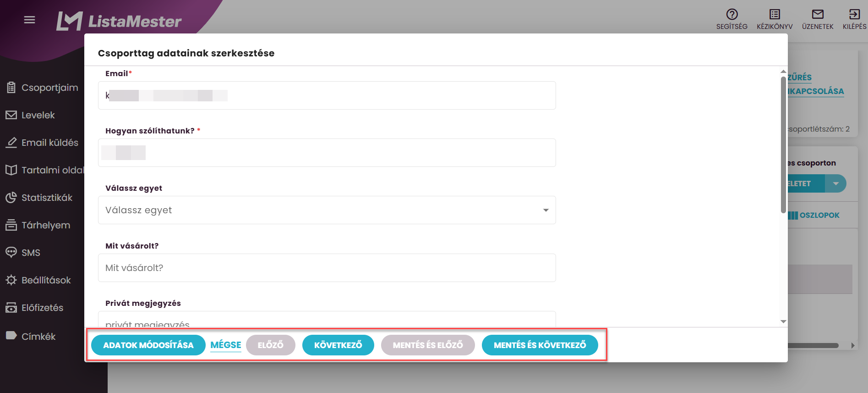Click the Levelek envelope icon

(11, 115)
